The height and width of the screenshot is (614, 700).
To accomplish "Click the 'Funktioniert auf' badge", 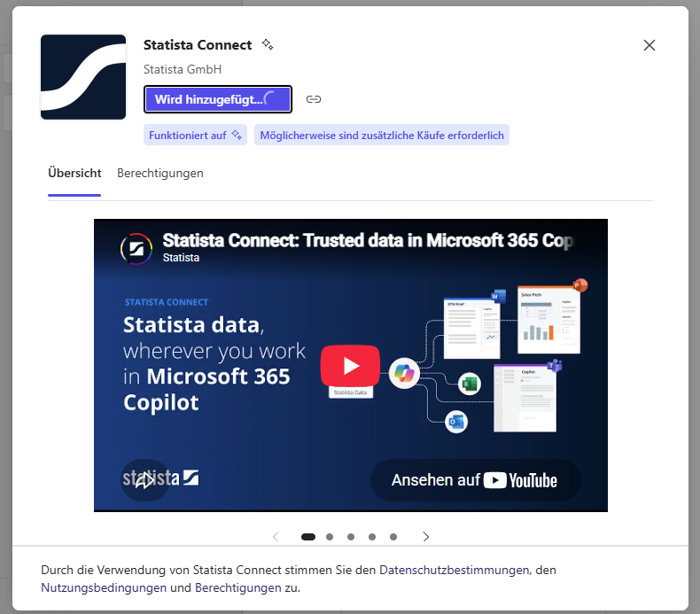I will pyautogui.click(x=195, y=135).
